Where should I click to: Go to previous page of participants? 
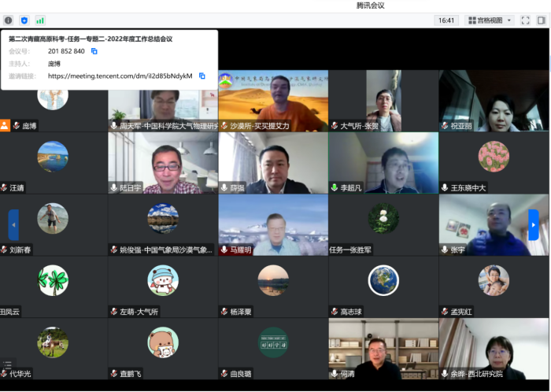[13, 224]
